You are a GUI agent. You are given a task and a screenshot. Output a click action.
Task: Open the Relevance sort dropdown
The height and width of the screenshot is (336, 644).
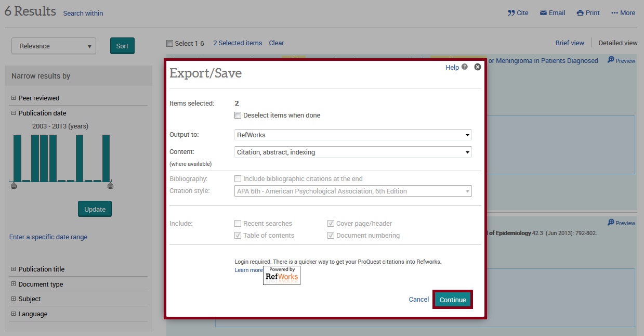pos(54,46)
